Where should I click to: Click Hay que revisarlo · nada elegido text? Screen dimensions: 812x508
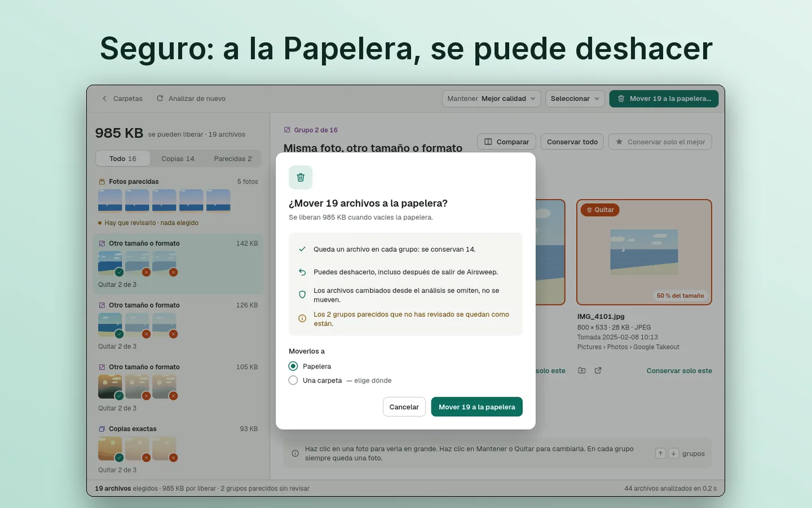point(151,223)
